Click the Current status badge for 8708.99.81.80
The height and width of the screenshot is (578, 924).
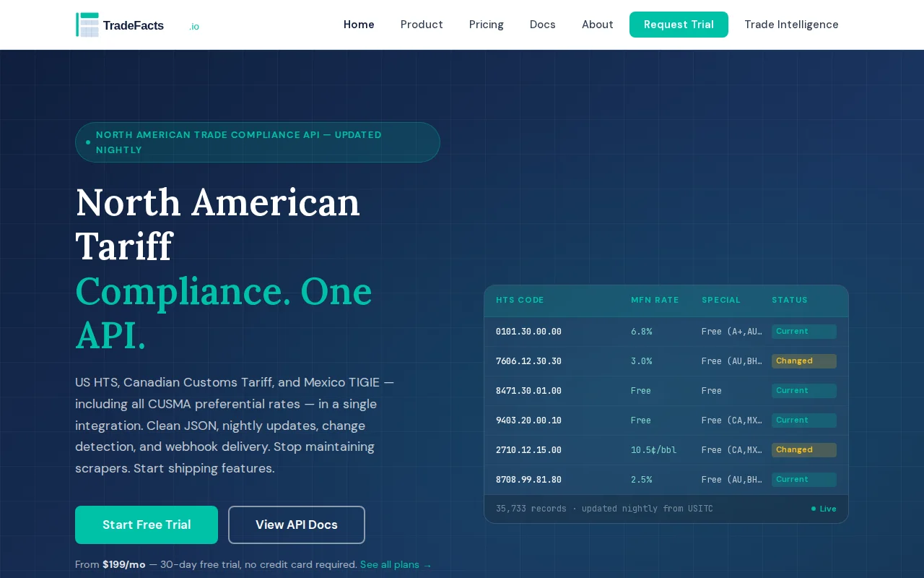[x=804, y=480]
